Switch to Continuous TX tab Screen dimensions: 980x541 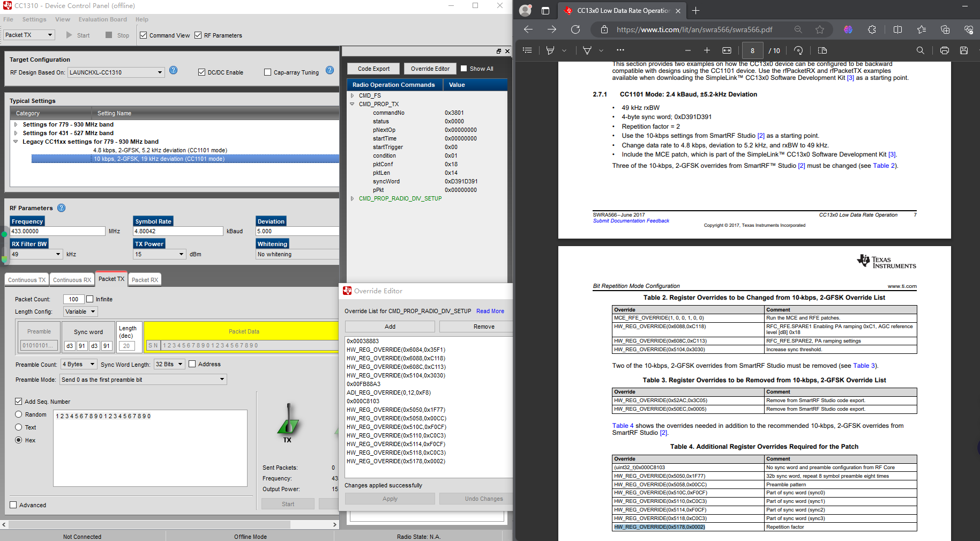click(27, 280)
